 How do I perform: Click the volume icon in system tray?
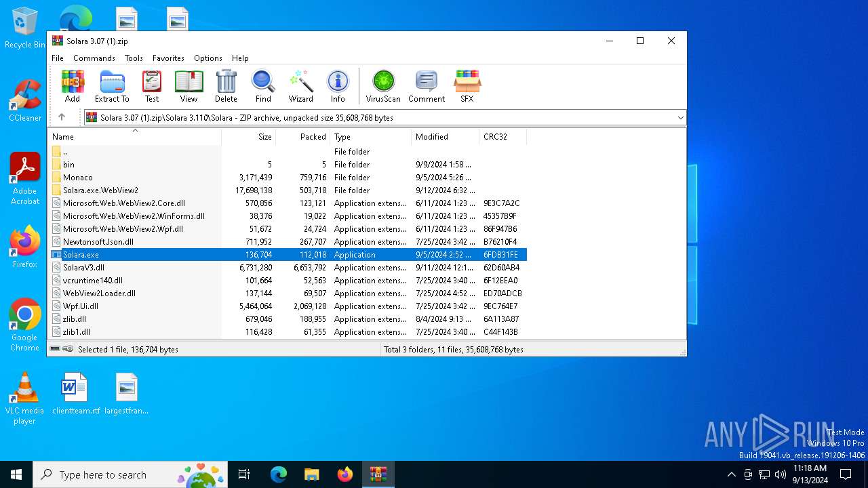tap(781, 474)
